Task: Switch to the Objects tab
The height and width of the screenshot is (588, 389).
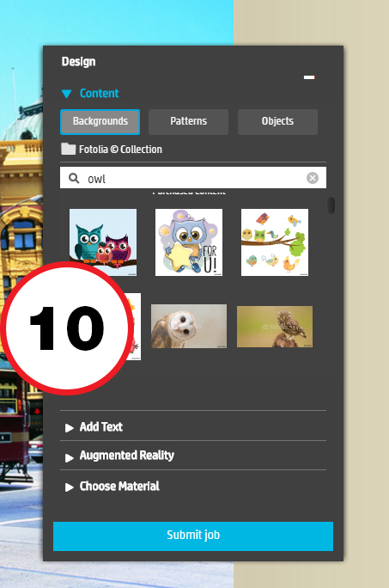Action: coord(277,121)
